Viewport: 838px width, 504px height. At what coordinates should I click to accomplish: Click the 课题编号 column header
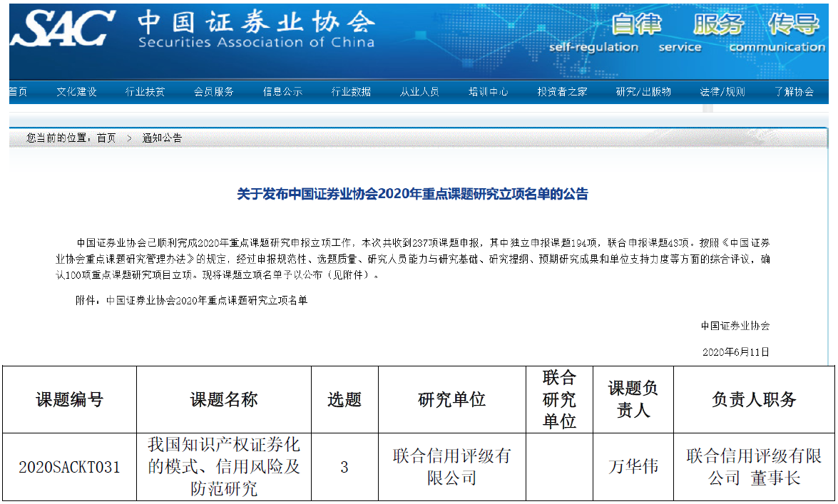(69, 399)
